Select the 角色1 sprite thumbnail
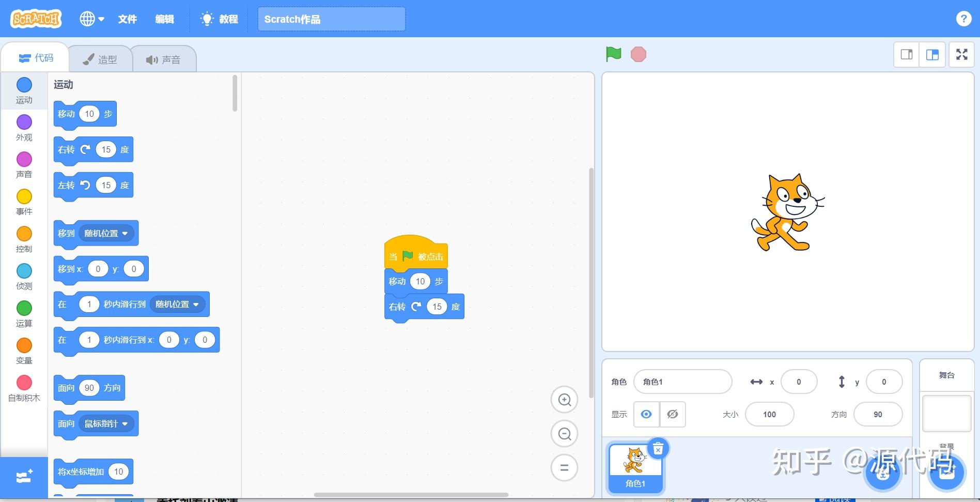This screenshot has width=980, height=502. pos(635,468)
